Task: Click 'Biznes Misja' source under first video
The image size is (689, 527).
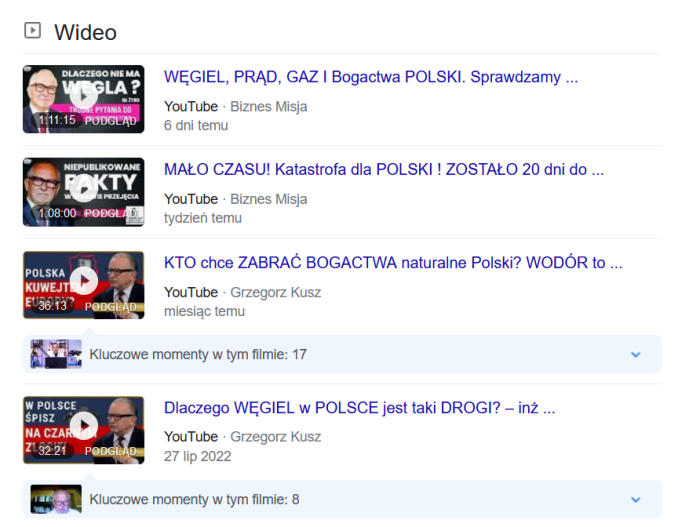Action: (x=268, y=106)
